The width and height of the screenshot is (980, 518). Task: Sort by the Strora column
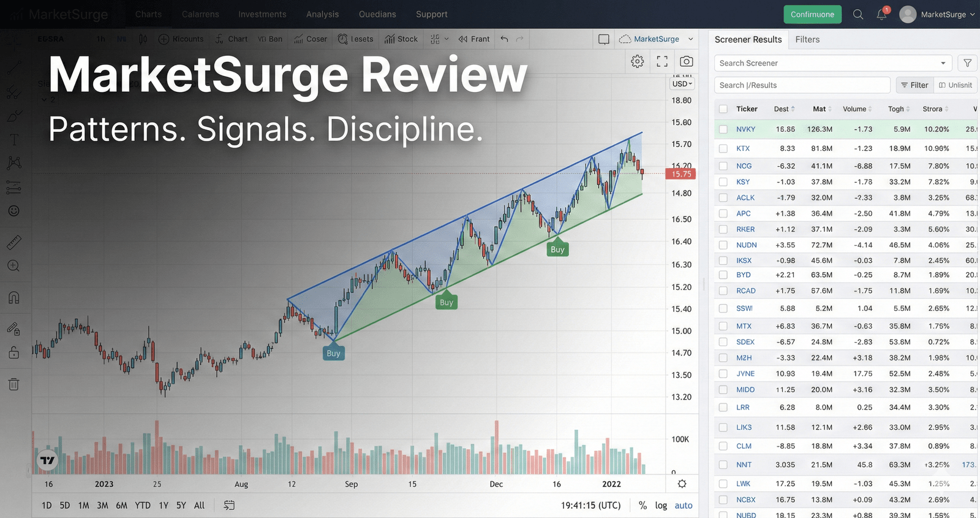tap(935, 109)
